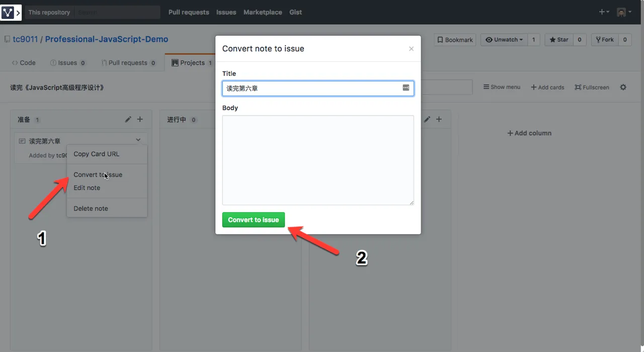The image size is (644, 352).
Task: Close the Convert note to issue dialog
Action: pyautogui.click(x=411, y=49)
